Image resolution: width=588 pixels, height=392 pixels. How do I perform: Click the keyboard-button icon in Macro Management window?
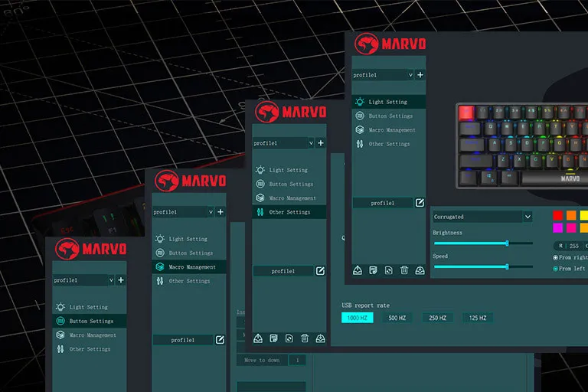[x=160, y=253]
